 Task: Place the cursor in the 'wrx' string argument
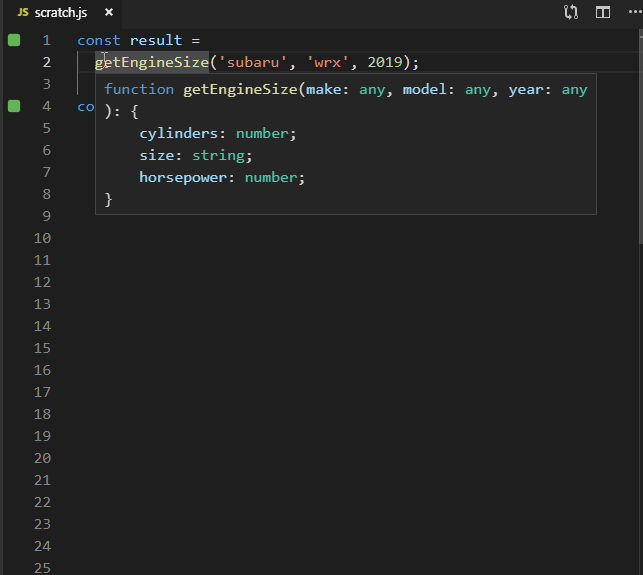click(x=328, y=62)
